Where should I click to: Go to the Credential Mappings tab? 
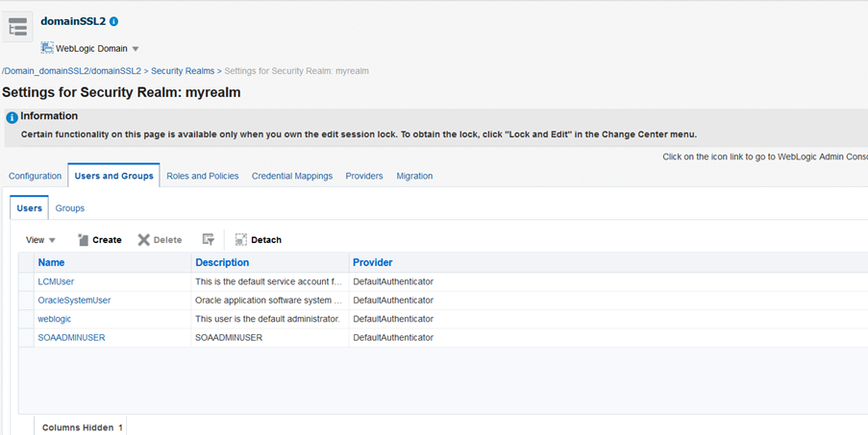pos(291,176)
